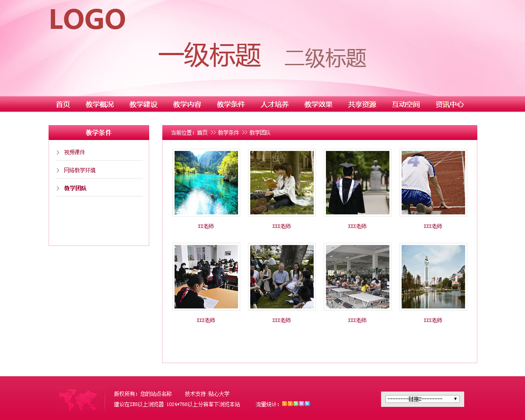Select 教学概况 from navigation bar

100,105
